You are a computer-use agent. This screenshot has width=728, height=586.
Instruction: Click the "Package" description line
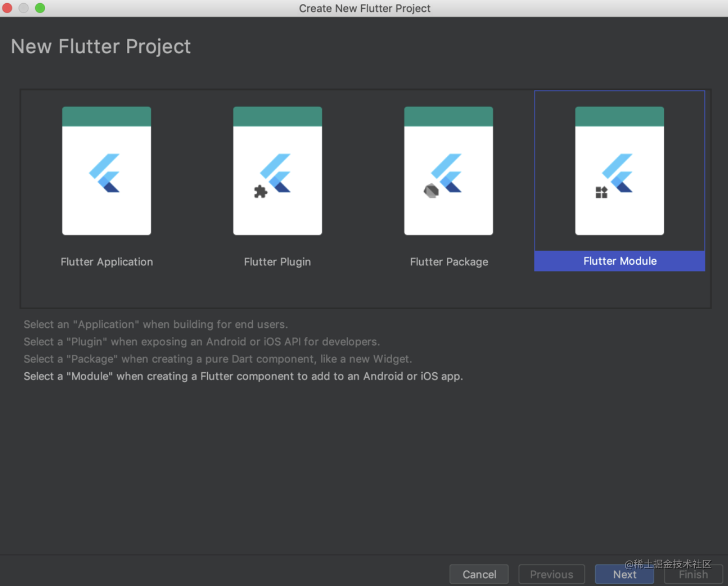tap(218, 359)
